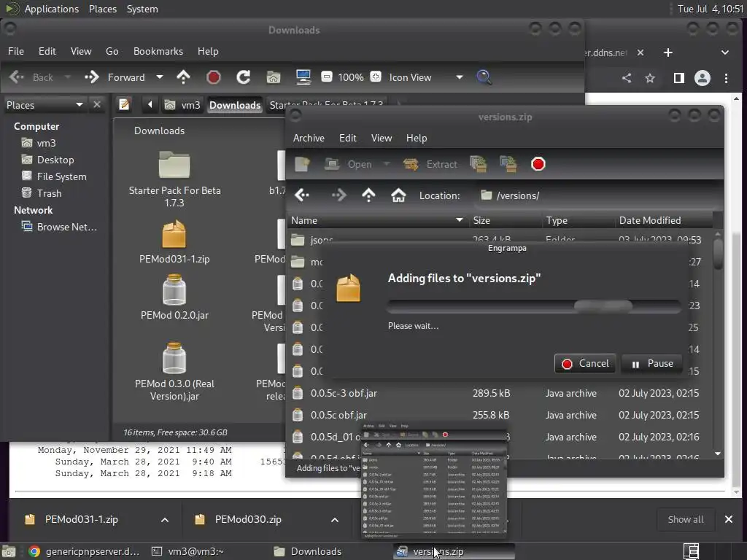
Task: Open the browser tab list chevron
Action: coord(724,52)
